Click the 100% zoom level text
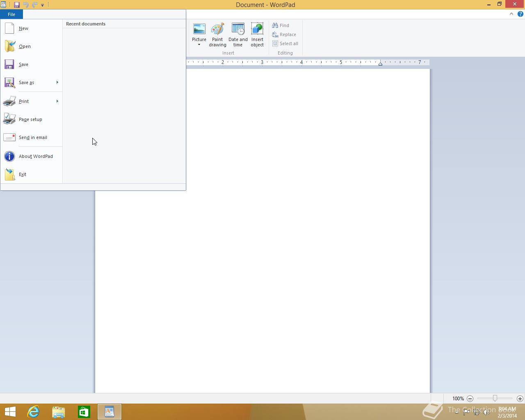This screenshot has height=420, width=525. pos(458,399)
